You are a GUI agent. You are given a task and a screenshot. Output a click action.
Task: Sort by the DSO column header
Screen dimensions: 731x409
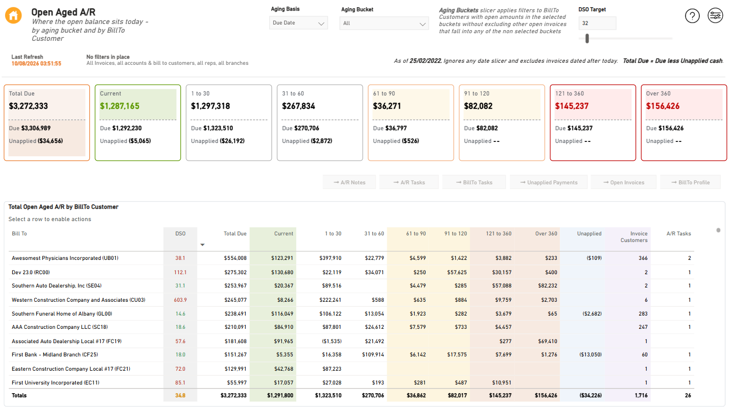coord(180,234)
